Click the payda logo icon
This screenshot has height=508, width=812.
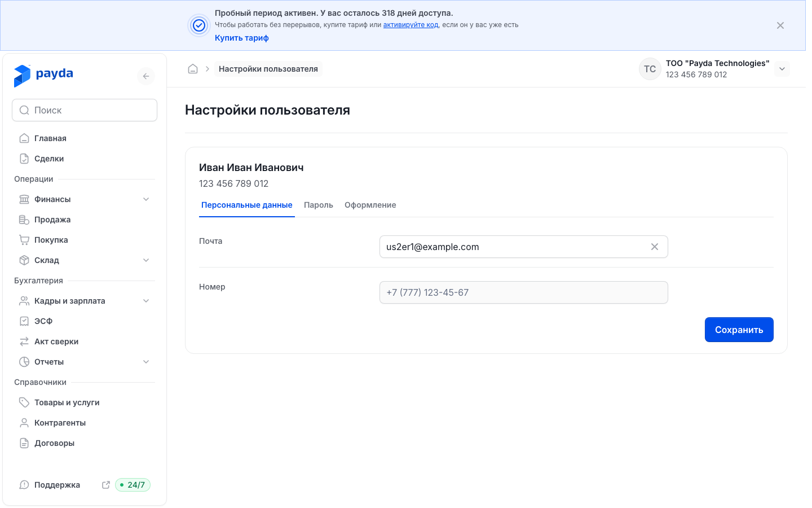22,76
